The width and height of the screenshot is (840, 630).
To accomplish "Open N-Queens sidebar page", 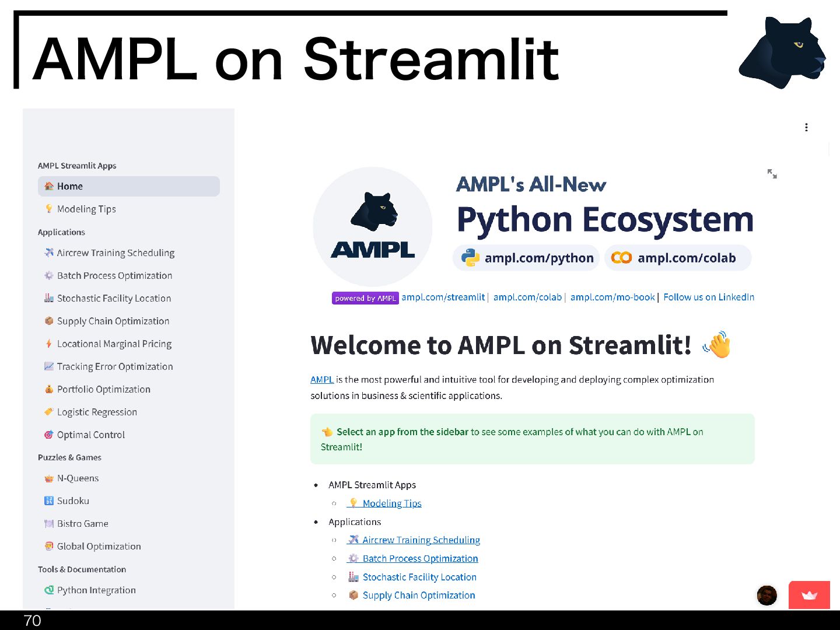I will click(129, 478).
